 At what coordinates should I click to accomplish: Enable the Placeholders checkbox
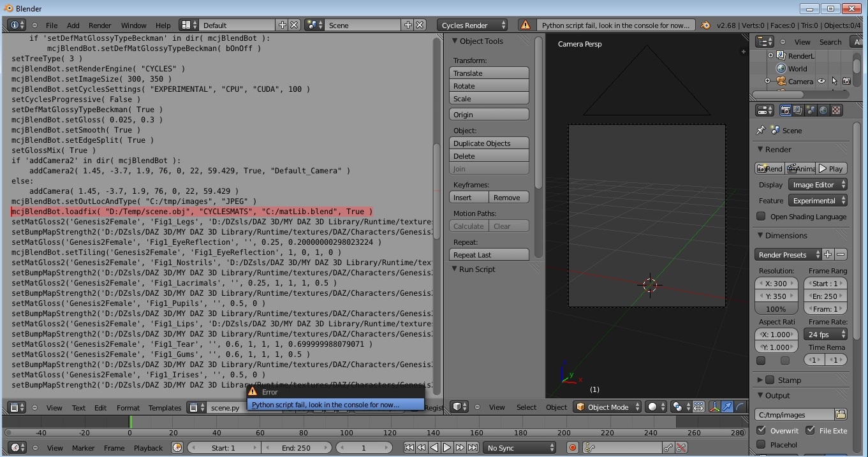pos(761,444)
